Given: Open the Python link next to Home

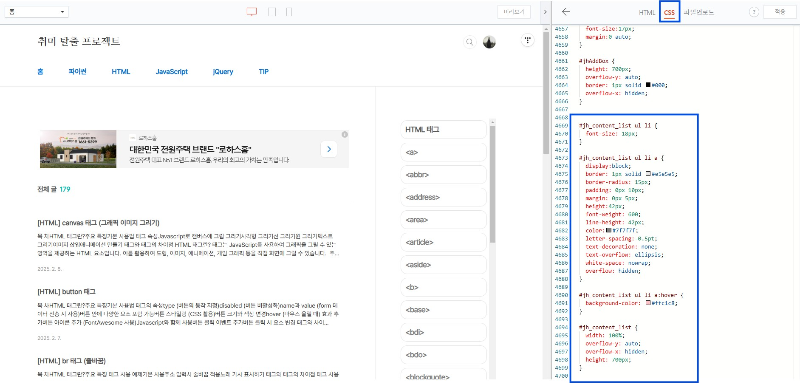Looking at the screenshot, I should click(x=77, y=71).
